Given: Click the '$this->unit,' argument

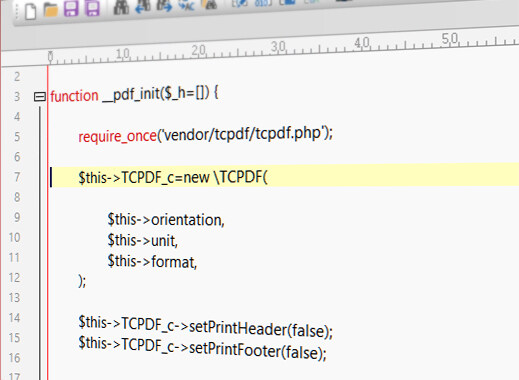Looking at the screenshot, I should coord(143,240).
